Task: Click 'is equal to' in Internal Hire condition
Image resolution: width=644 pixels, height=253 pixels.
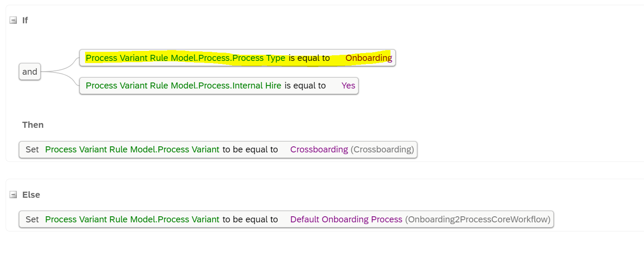Action: (x=305, y=85)
